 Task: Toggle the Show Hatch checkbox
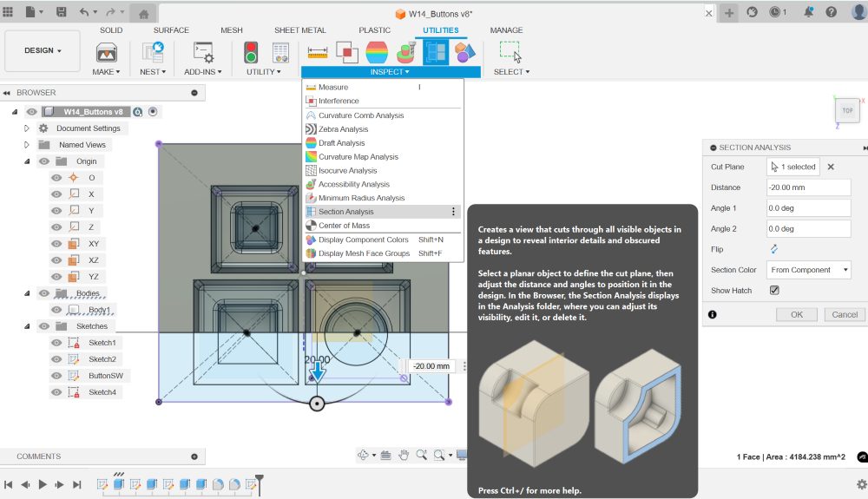pyautogui.click(x=774, y=290)
